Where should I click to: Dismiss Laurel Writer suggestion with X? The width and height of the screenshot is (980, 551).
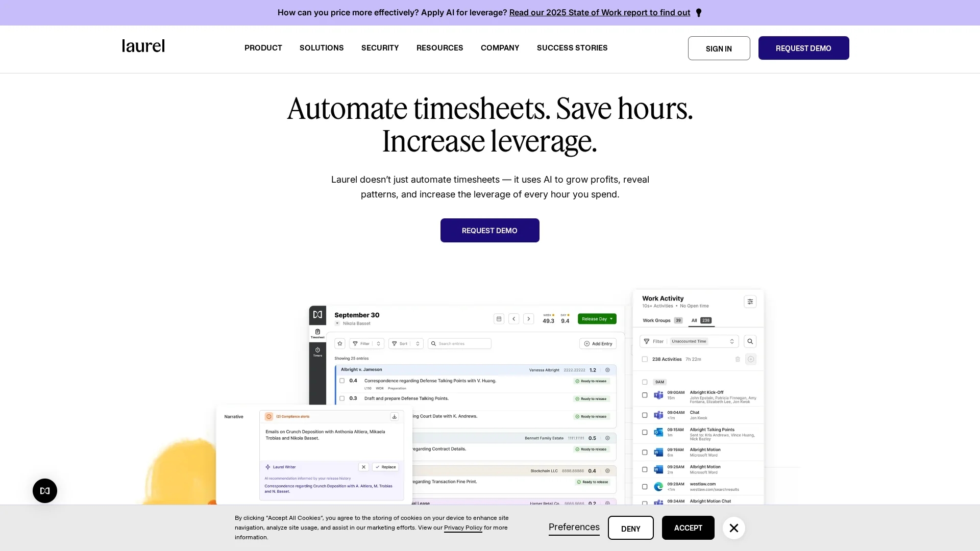[363, 467]
